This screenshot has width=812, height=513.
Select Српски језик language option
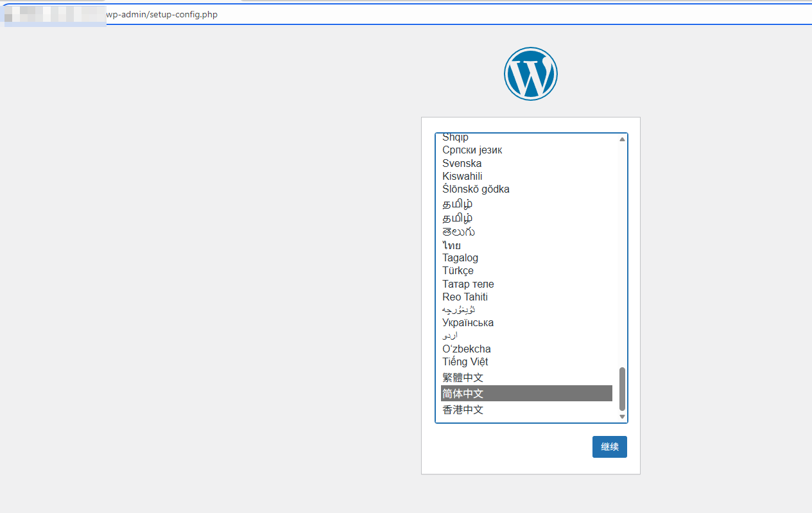526,150
